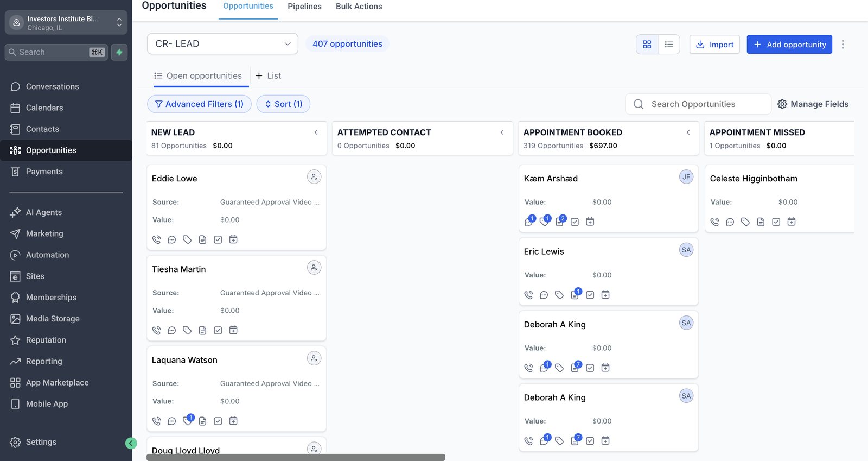Screen dimensions: 868x461
Task: Open the CR- LEAD pipeline dropdown
Action: (222, 44)
